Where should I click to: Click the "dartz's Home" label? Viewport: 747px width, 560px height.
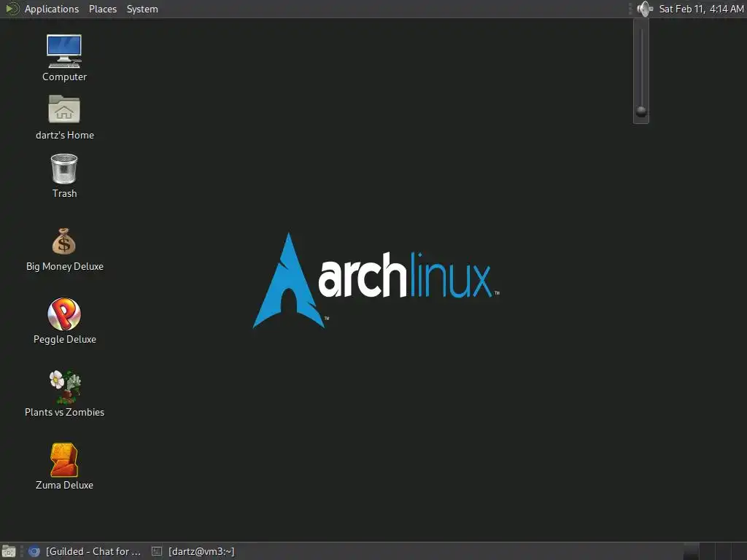point(65,135)
